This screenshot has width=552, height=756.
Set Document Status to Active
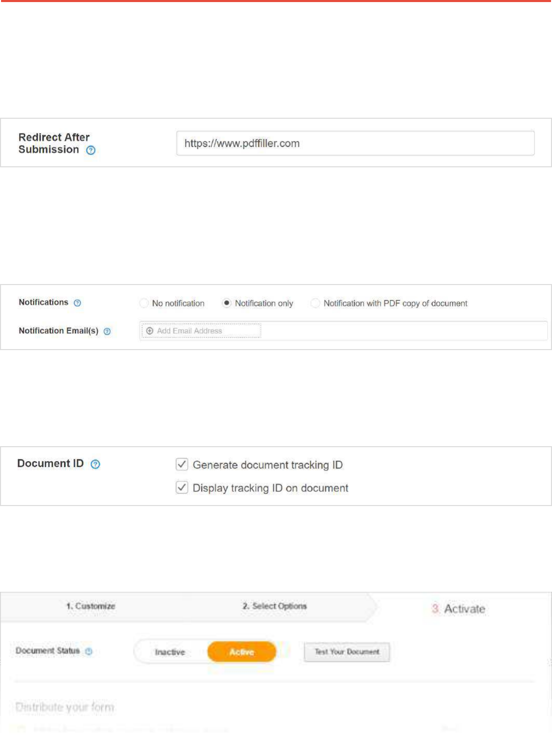[x=241, y=652]
